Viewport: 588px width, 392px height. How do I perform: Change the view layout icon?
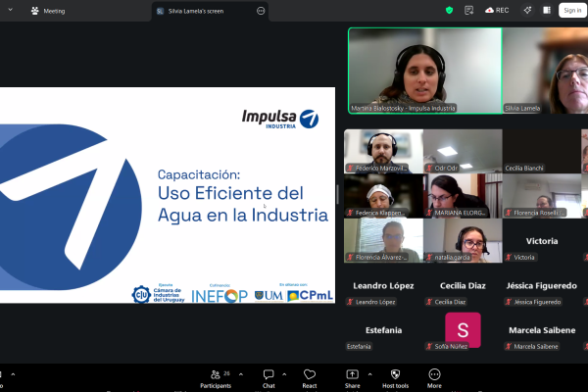(x=547, y=11)
